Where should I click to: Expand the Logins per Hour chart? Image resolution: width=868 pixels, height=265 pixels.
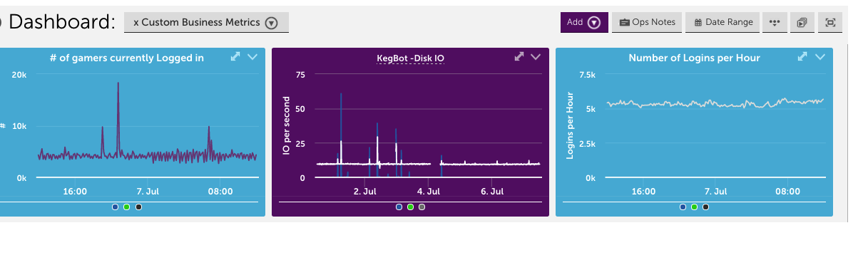coord(802,57)
